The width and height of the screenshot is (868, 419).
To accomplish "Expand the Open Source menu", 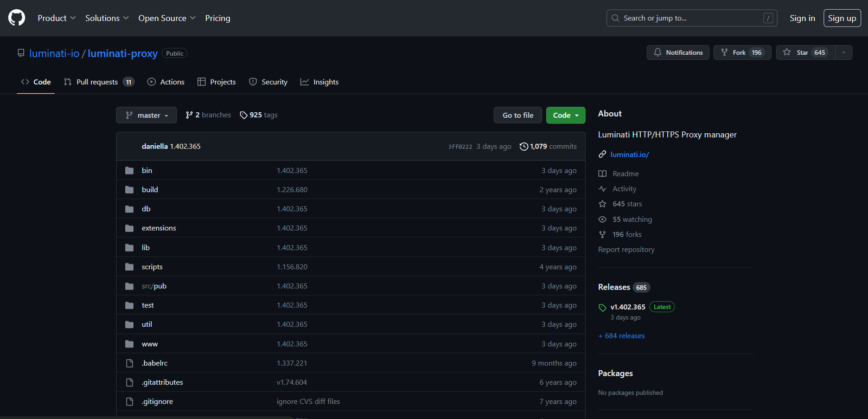I will point(167,18).
